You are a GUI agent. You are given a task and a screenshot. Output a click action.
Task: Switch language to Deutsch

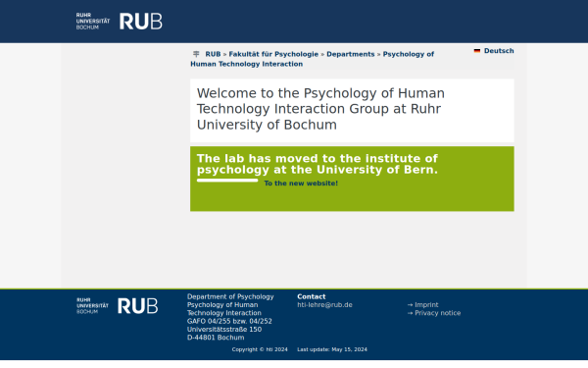tap(499, 51)
